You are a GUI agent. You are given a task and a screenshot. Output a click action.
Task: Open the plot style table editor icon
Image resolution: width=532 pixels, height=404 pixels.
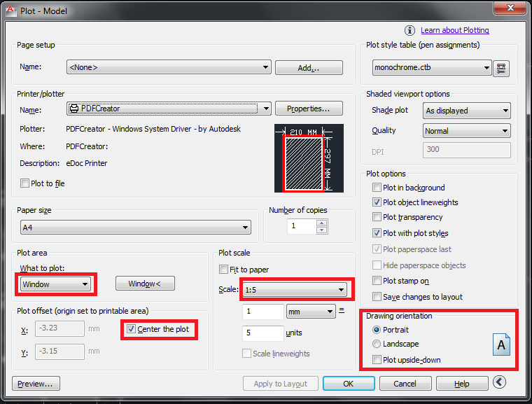[501, 68]
